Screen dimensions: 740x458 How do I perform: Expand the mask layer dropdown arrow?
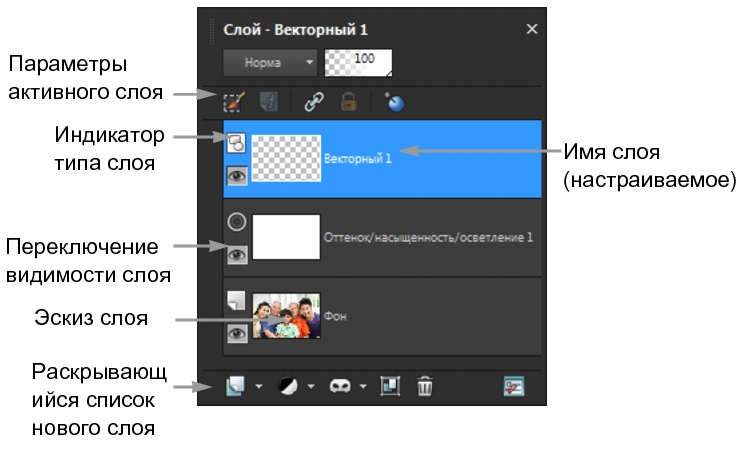click(x=364, y=386)
